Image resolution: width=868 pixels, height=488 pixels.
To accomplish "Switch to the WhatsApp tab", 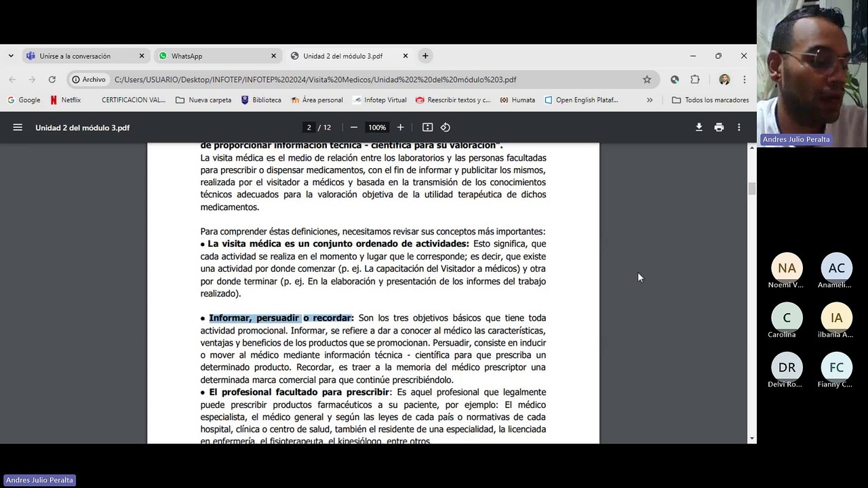I will click(217, 56).
